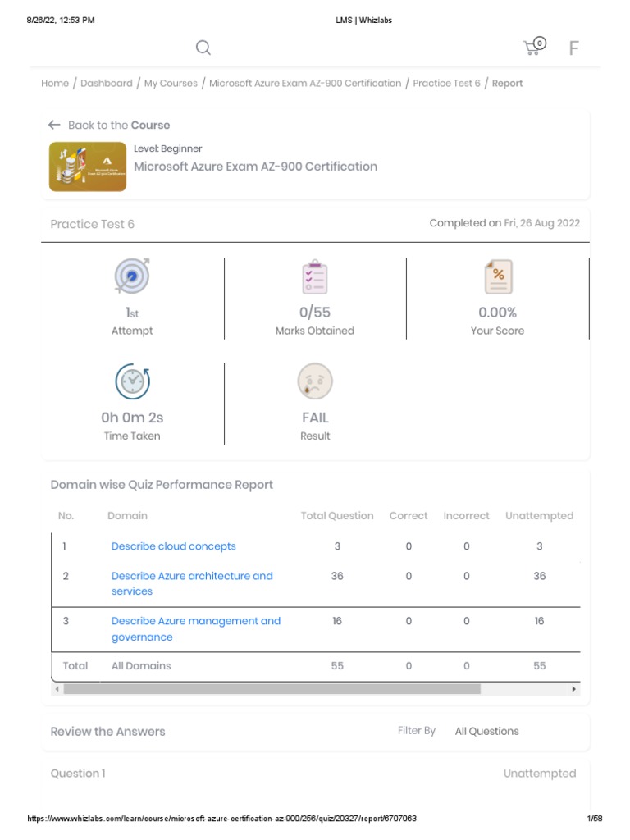Image resolution: width=630 pixels, height=840 pixels.
Task: Click the back arrow icon
Action: (x=54, y=125)
